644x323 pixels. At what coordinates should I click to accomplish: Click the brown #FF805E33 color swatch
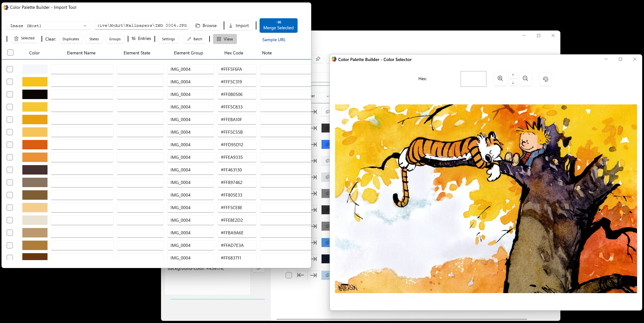[x=35, y=195]
